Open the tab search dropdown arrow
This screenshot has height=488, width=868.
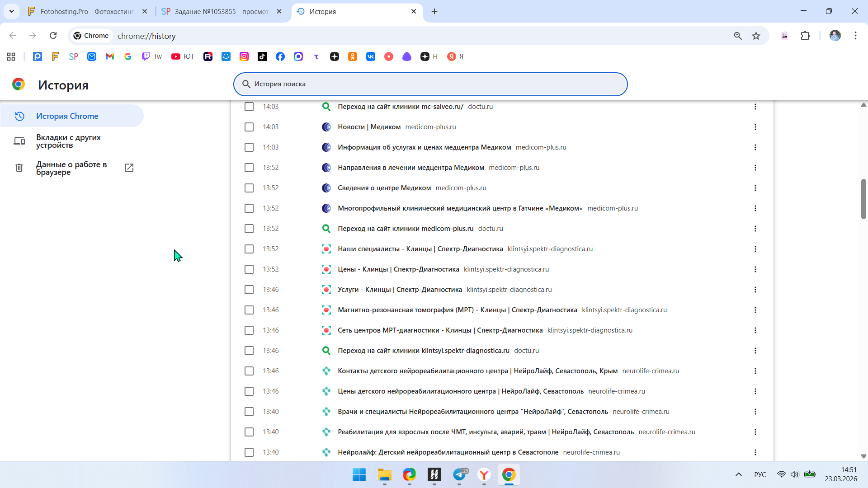[x=12, y=11]
